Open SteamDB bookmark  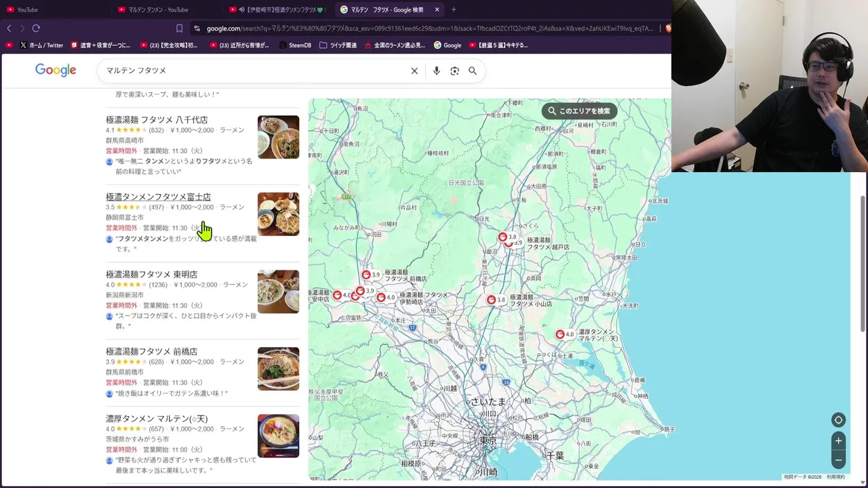click(295, 45)
